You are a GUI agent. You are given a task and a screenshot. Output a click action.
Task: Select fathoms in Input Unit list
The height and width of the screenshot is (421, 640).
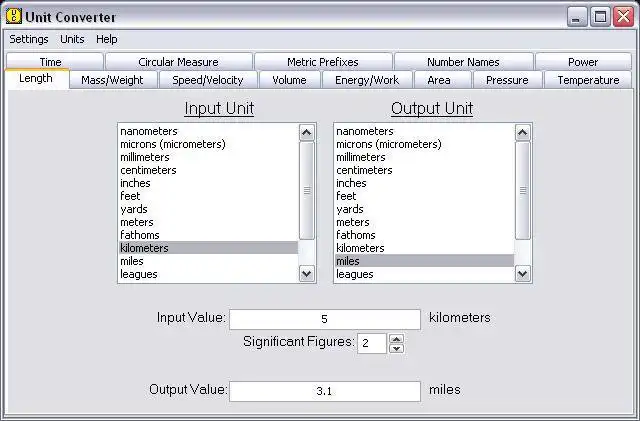tap(208, 235)
